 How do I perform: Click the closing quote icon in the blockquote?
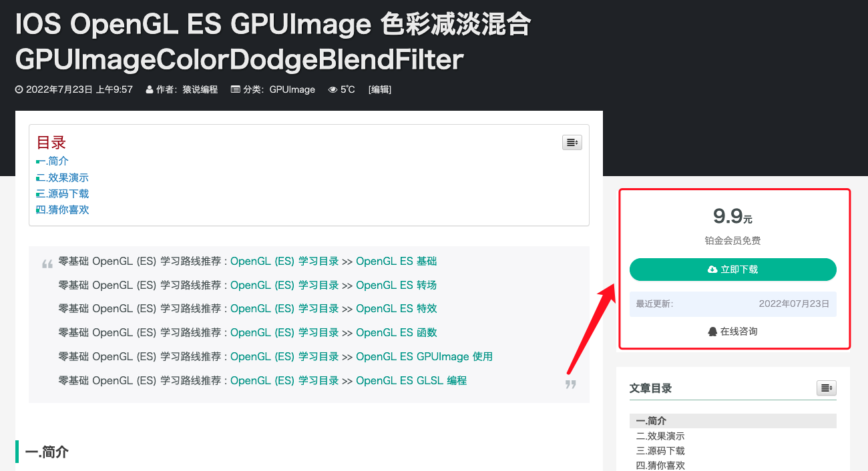(x=571, y=384)
